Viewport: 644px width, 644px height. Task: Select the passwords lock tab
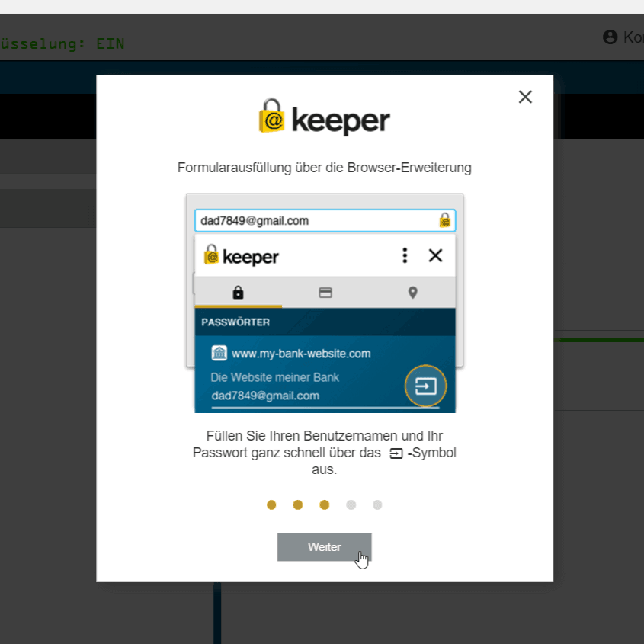pos(239,293)
